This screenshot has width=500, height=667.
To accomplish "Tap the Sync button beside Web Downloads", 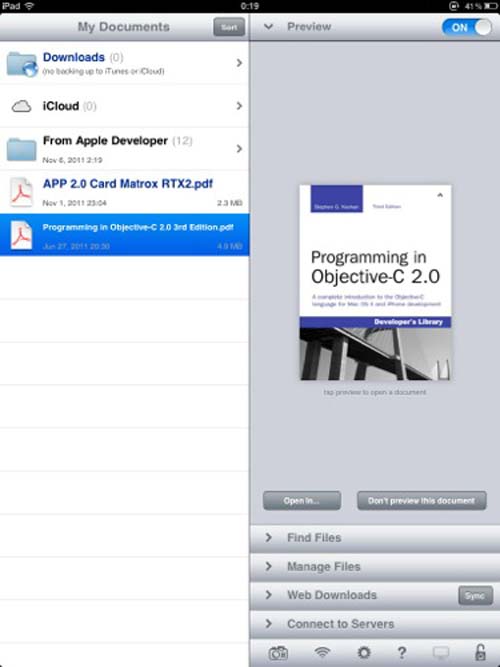I will (475, 596).
